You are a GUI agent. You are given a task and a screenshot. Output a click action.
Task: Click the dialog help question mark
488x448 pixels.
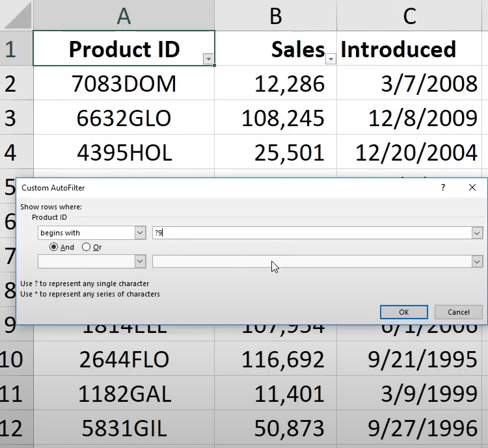(x=443, y=187)
